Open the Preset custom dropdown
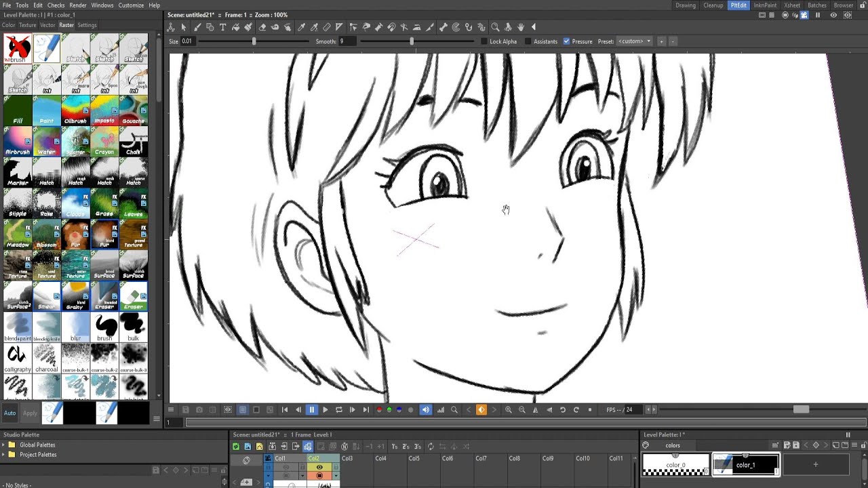 pyautogui.click(x=634, y=41)
